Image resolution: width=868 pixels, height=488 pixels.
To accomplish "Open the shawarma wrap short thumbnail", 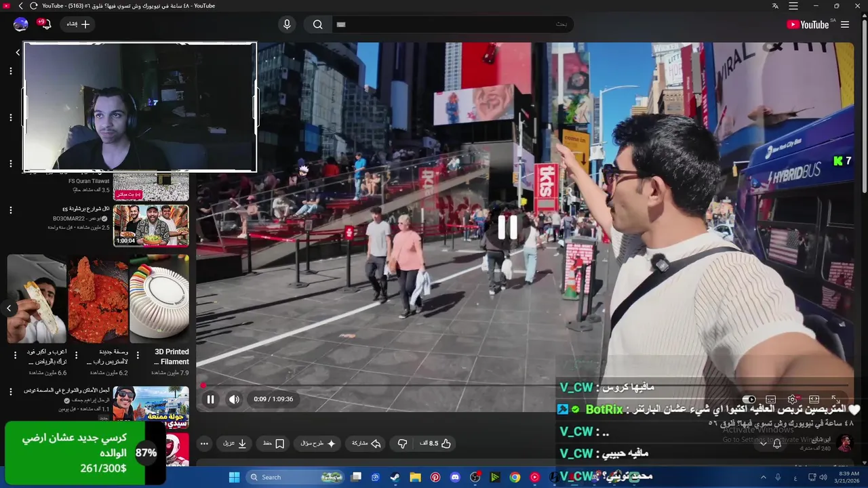I will [37, 298].
